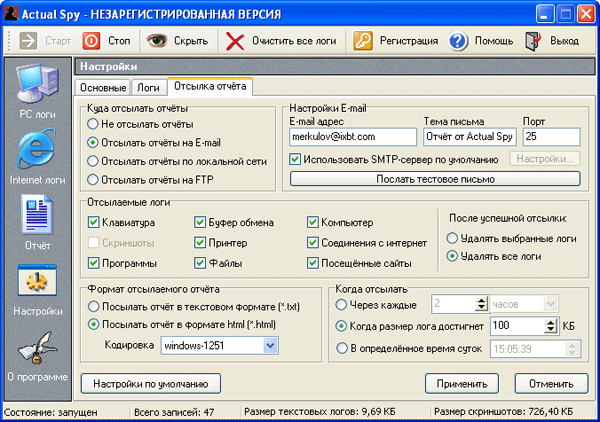Viewport: 600px width, 422px height.
Task: Select Когда размер лога достигнет option
Action: coord(341,326)
